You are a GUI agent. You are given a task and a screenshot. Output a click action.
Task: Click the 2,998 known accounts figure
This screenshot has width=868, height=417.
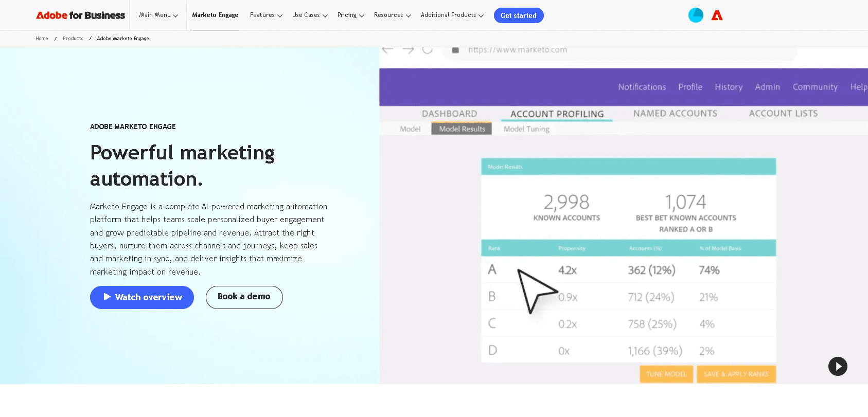click(566, 202)
